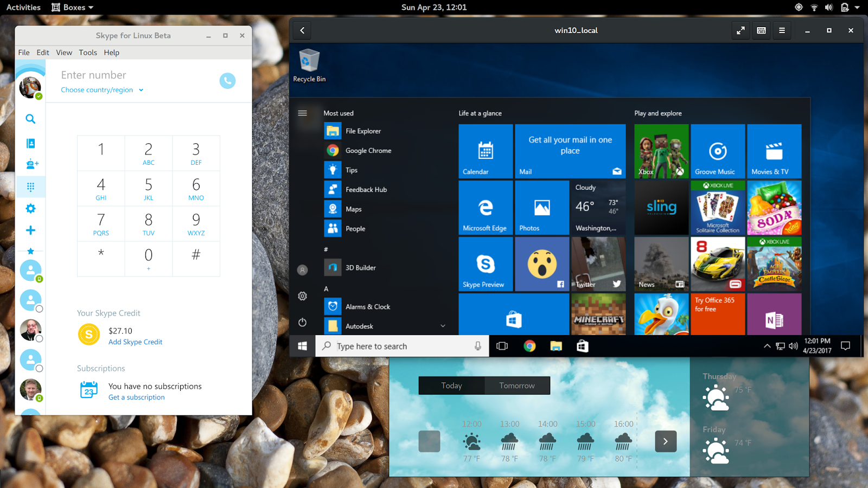The height and width of the screenshot is (488, 868).
Task: Open Task View on Windows taskbar
Action: point(502,346)
